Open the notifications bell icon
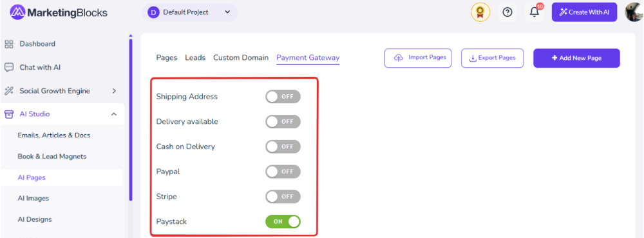Screen dimensions: 644x238 (x=535, y=12)
